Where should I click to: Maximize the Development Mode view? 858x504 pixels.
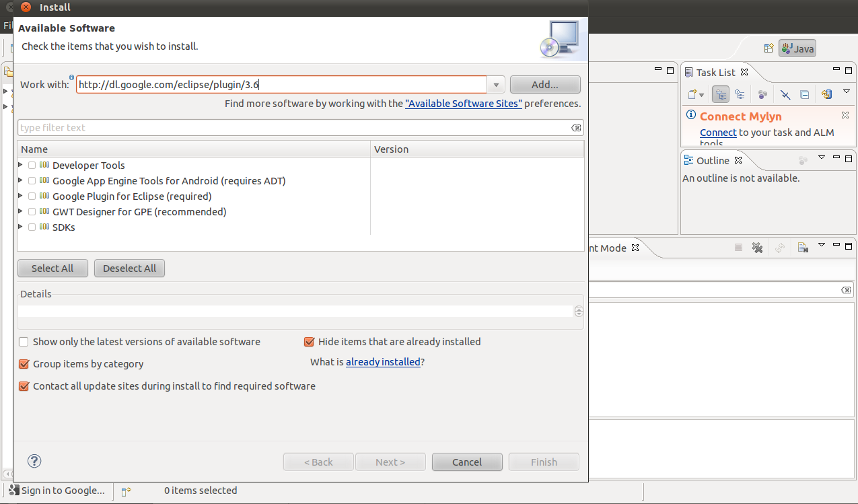[849, 245]
